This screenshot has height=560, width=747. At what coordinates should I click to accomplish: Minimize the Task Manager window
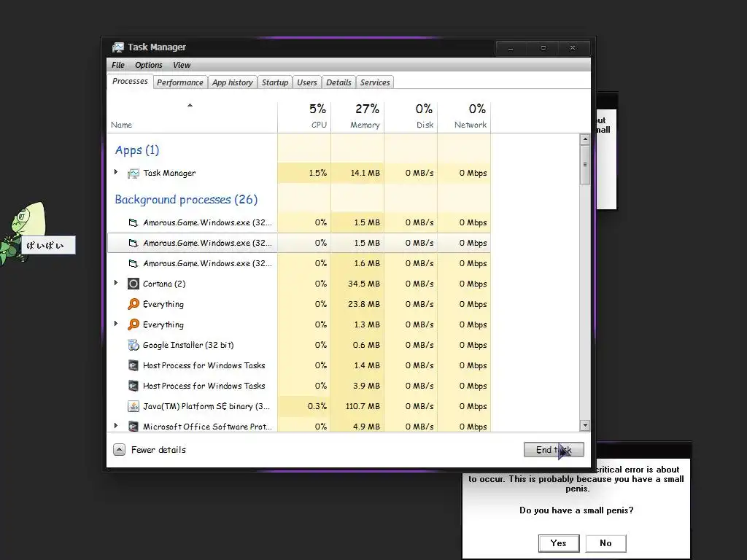(511, 48)
